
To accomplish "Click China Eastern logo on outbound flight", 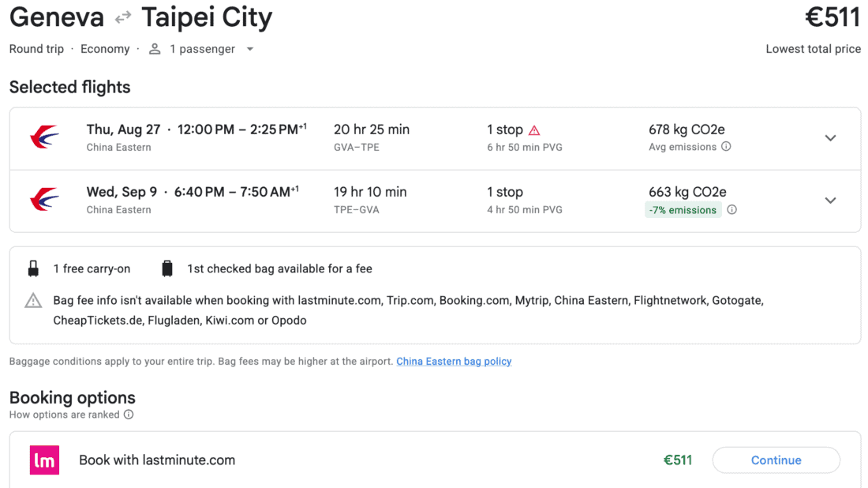I will pos(44,137).
